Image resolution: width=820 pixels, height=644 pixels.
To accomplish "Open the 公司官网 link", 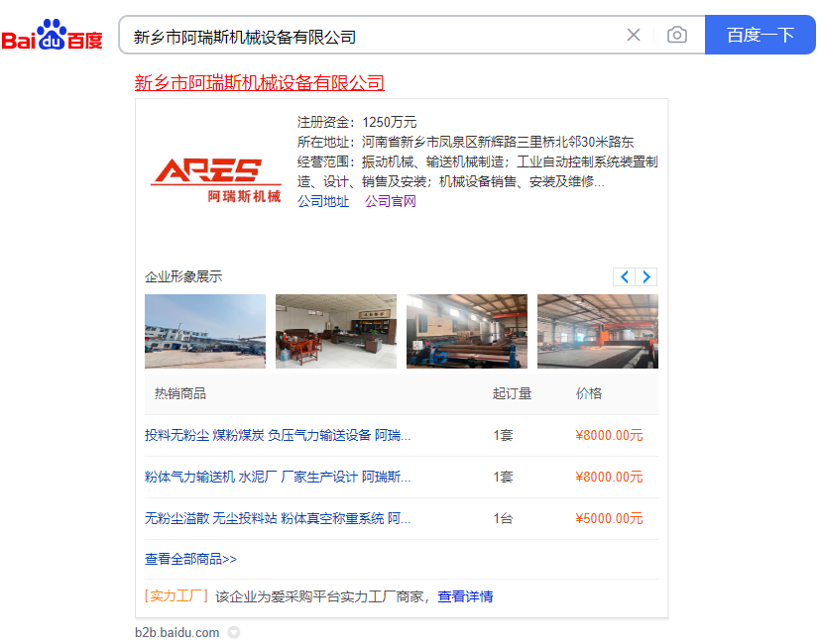I will pos(391,201).
